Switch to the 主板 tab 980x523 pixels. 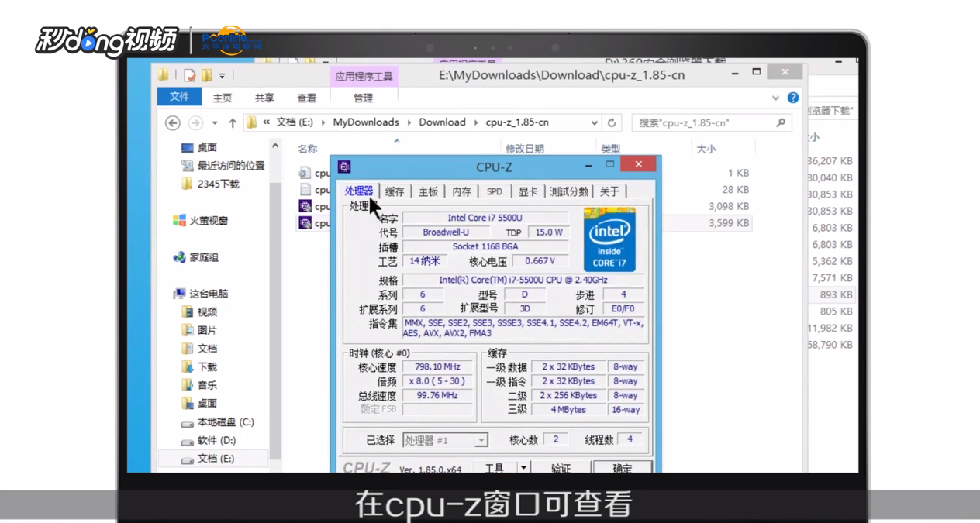click(x=428, y=191)
